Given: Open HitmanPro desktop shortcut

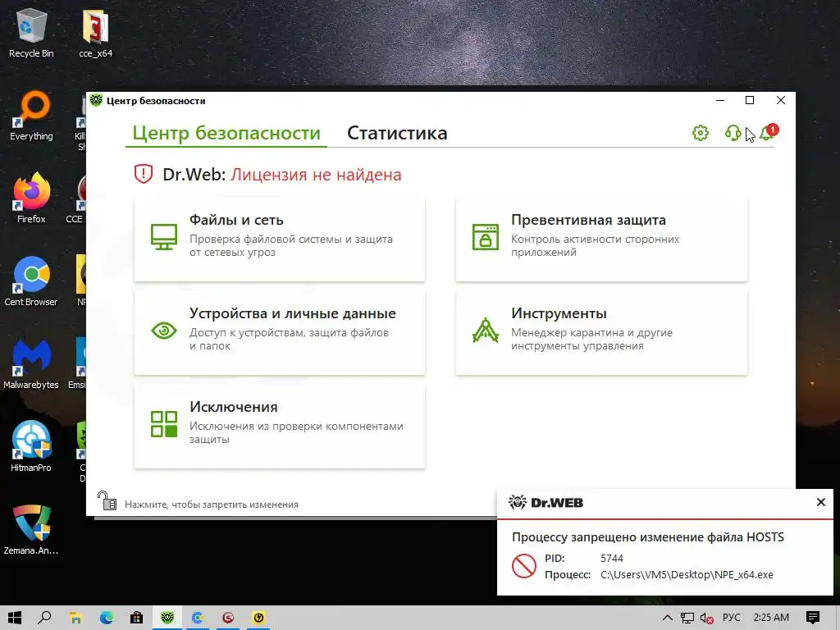Looking at the screenshot, I should [31, 447].
